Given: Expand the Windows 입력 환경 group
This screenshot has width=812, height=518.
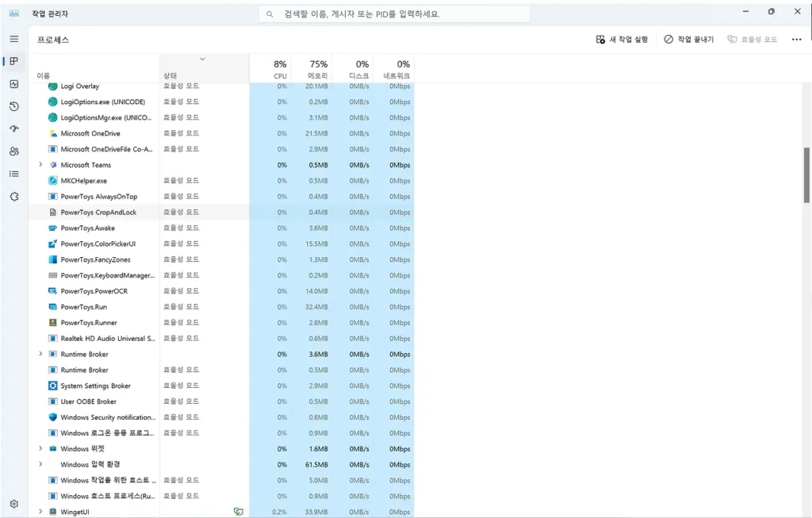Looking at the screenshot, I should click(40, 464).
